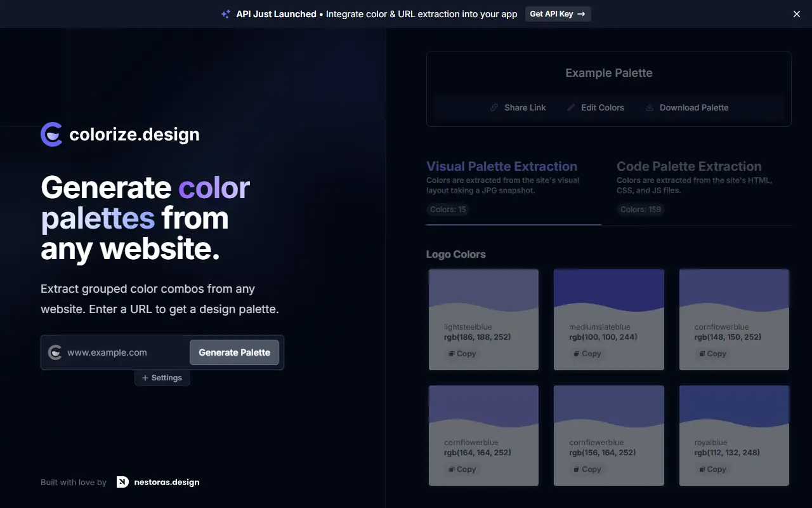Select the cornflowerblue rgb(164, 164, 252) swatch

click(483, 435)
